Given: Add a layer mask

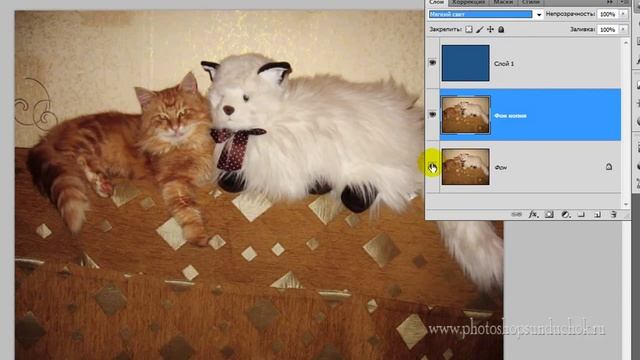Looking at the screenshot, I should click(x=549, y=214).
